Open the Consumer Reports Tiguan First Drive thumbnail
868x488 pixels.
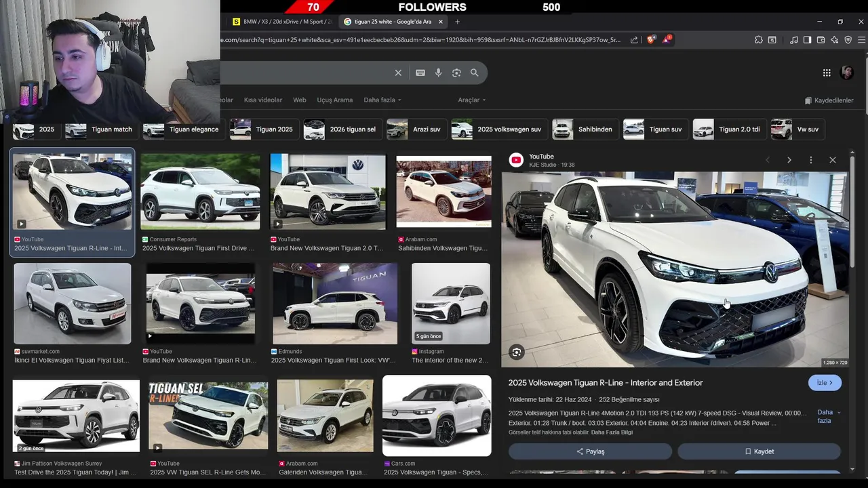coord(200,192)
